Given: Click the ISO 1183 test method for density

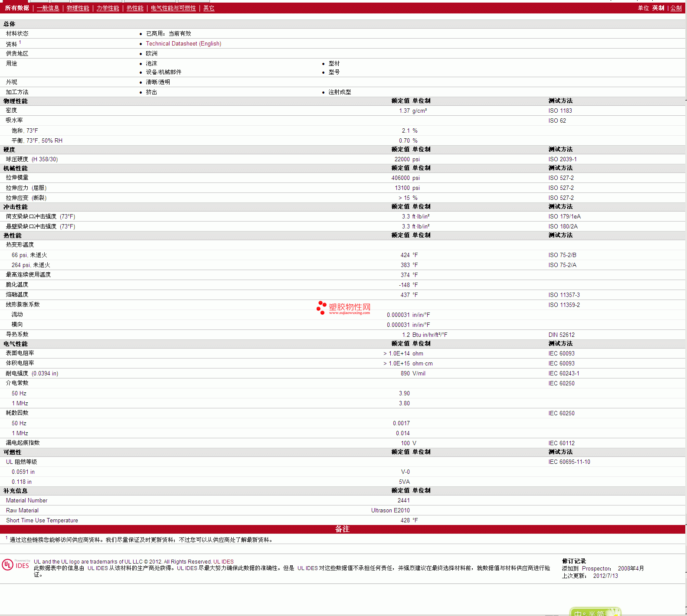Looking at the screenshot, I should click(x=560, y=111).
